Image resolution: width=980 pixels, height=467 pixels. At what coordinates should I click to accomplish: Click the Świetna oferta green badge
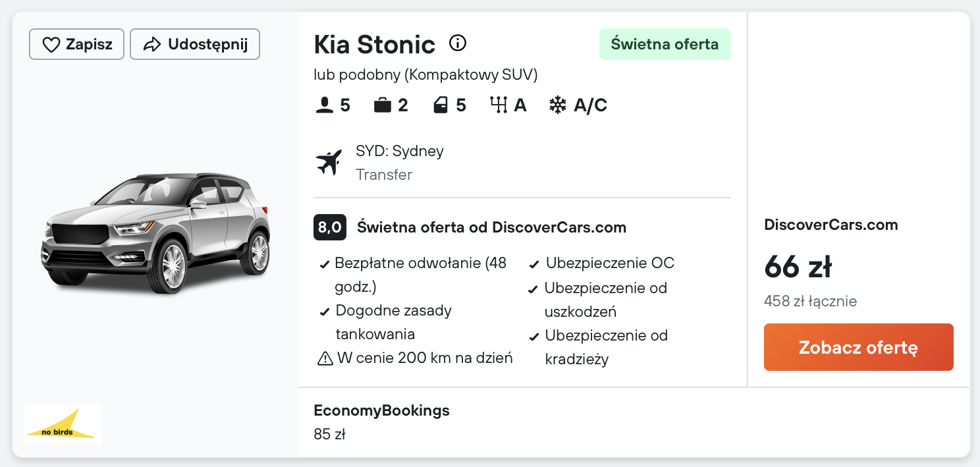(665, 45)
